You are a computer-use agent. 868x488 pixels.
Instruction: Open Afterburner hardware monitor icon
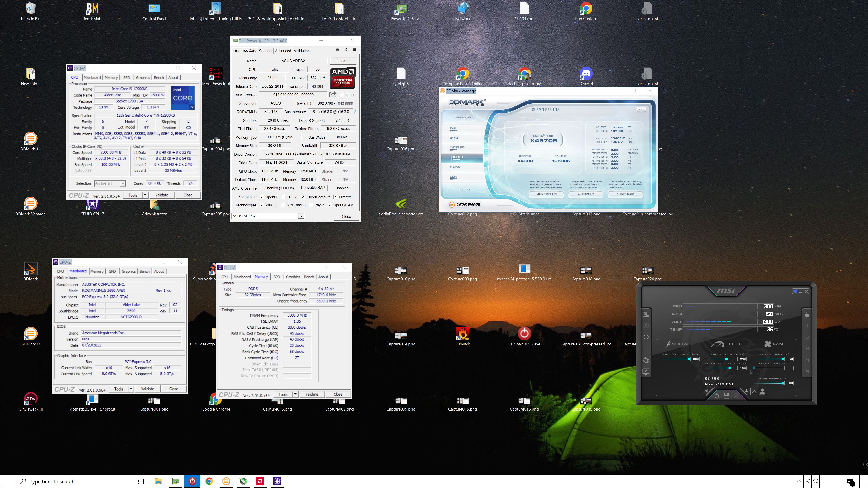tap(646, 372)
